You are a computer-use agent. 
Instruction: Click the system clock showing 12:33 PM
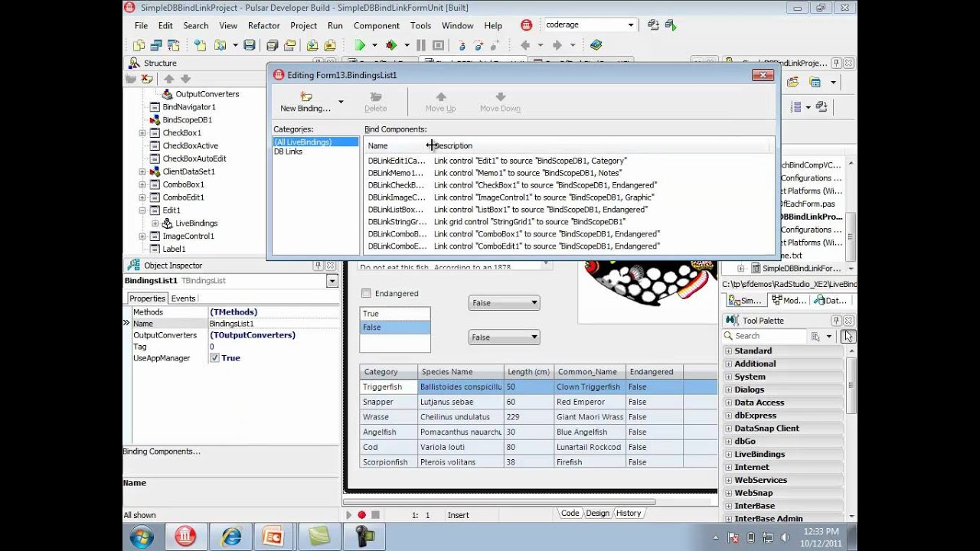[822, 531]
